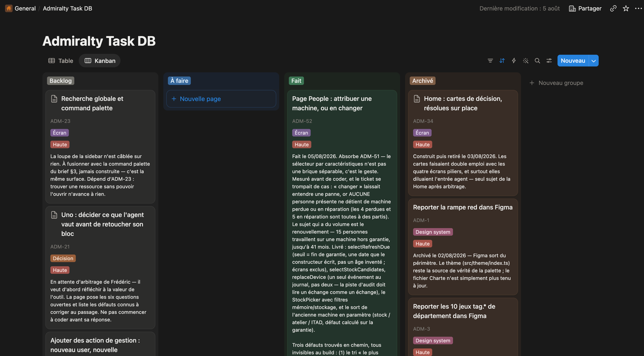Click the Partager button

point(585,8)
